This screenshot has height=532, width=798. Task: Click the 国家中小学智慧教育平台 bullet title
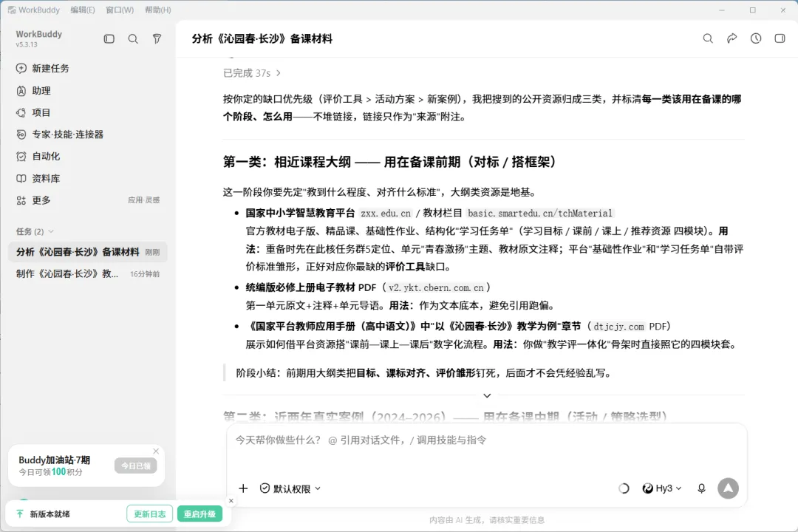click(300, 214)
